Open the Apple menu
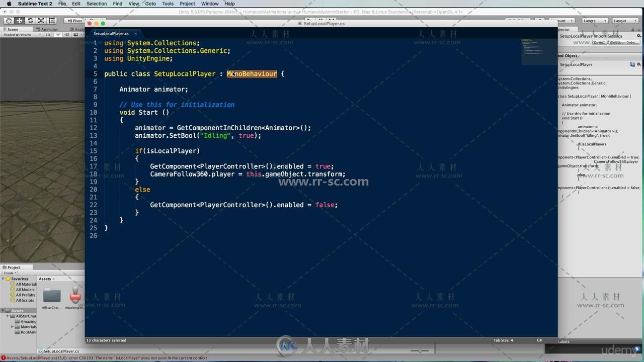The image size is (644, 362). tap(9, 4)
